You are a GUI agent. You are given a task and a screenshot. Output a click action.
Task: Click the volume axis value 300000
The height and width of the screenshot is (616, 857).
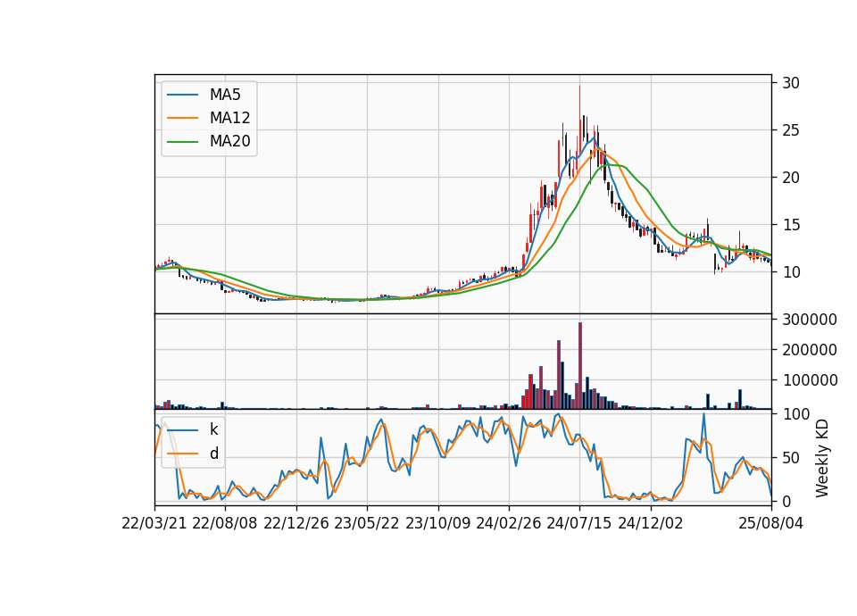810,320
